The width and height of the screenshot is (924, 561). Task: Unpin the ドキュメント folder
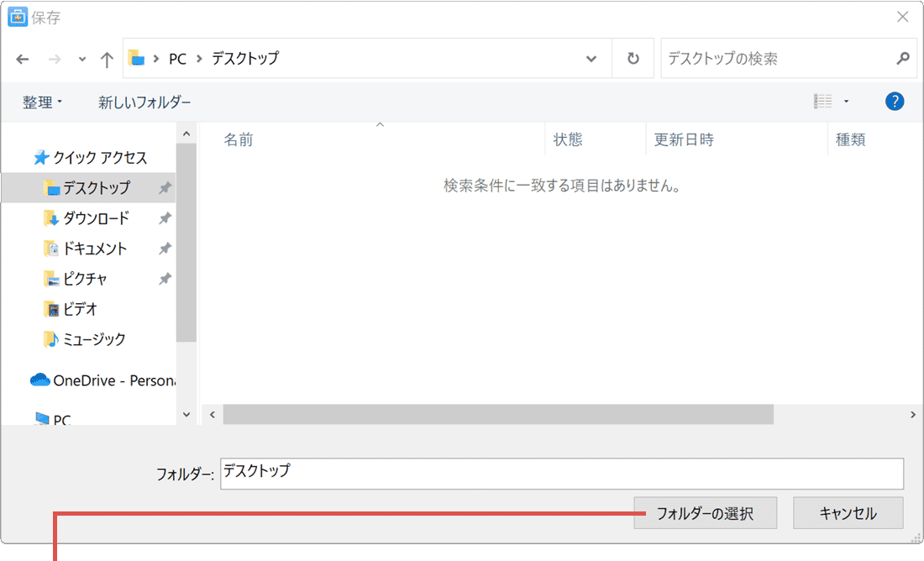pos(165,248)
